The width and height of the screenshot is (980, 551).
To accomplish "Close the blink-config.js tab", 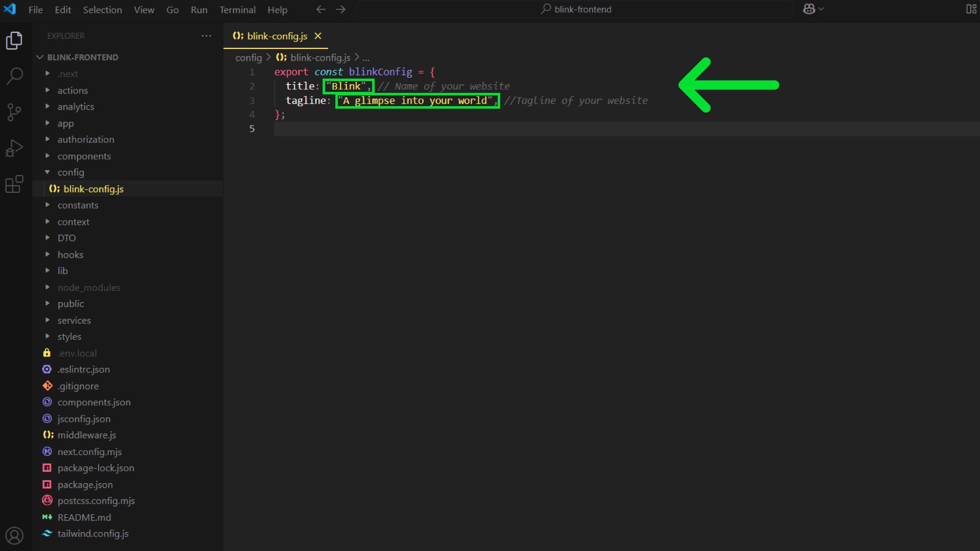I will coord(318,36).
